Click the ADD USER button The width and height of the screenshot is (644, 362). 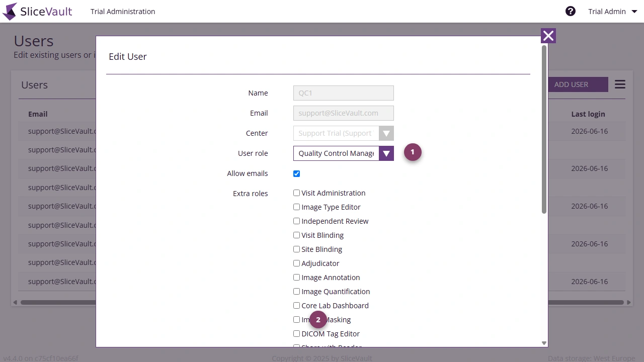pyautogui.click(x=578, y=84)
